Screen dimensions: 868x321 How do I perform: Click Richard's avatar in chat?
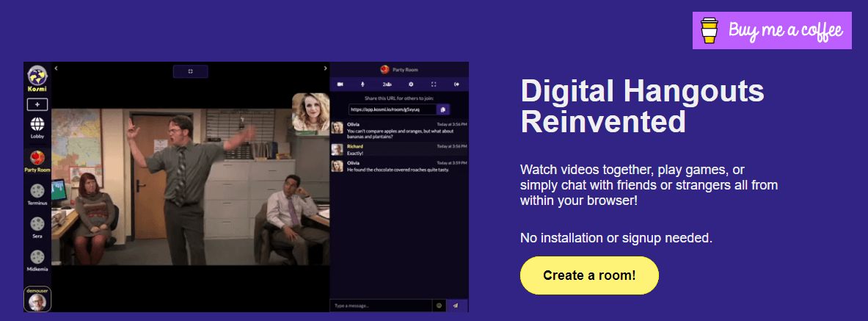coord(337,149)
